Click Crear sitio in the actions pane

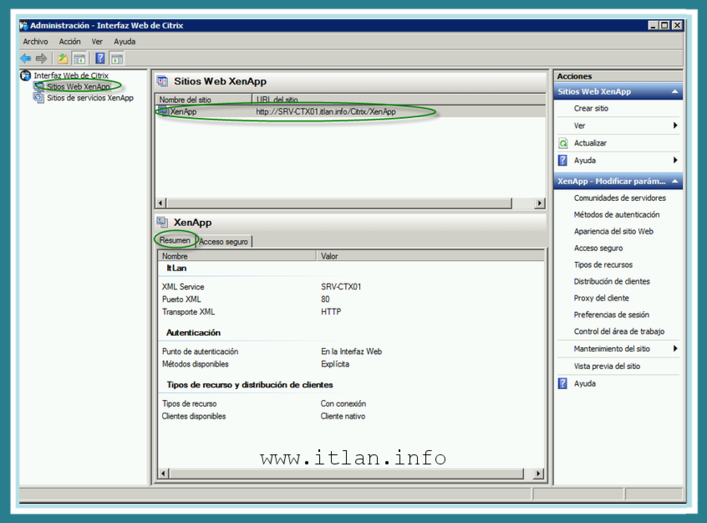590,108
